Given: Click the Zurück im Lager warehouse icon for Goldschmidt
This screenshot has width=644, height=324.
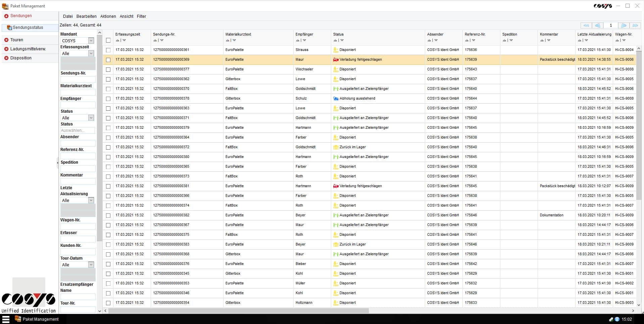Looking at the screenshot, I should click(336, 147).
